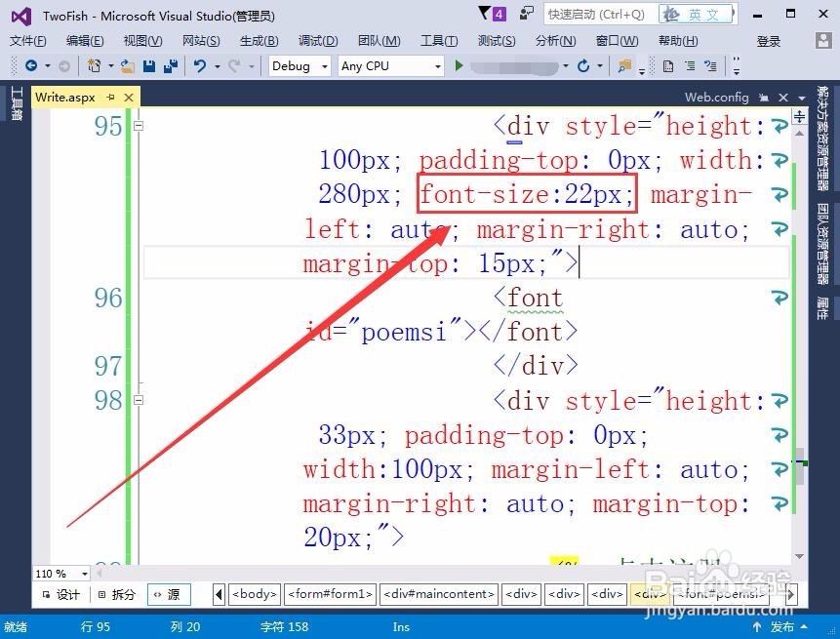Image resolution: width=840 pixels, height=639 pixels.
Task: Click the Navigate Backward toolbar icon
Action: (x=31, y=66)
